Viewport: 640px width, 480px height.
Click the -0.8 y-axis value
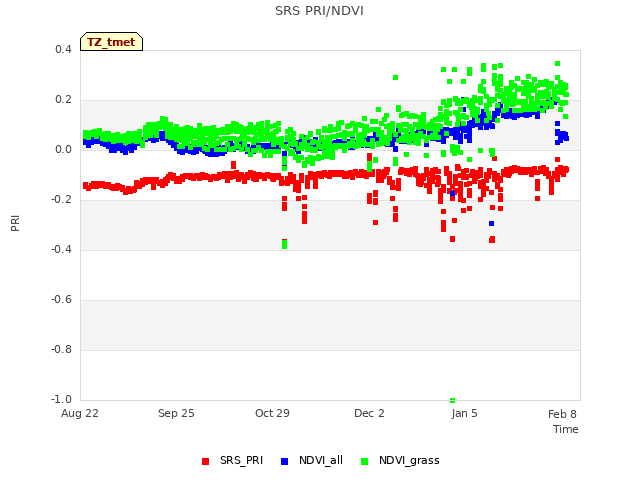61,349
